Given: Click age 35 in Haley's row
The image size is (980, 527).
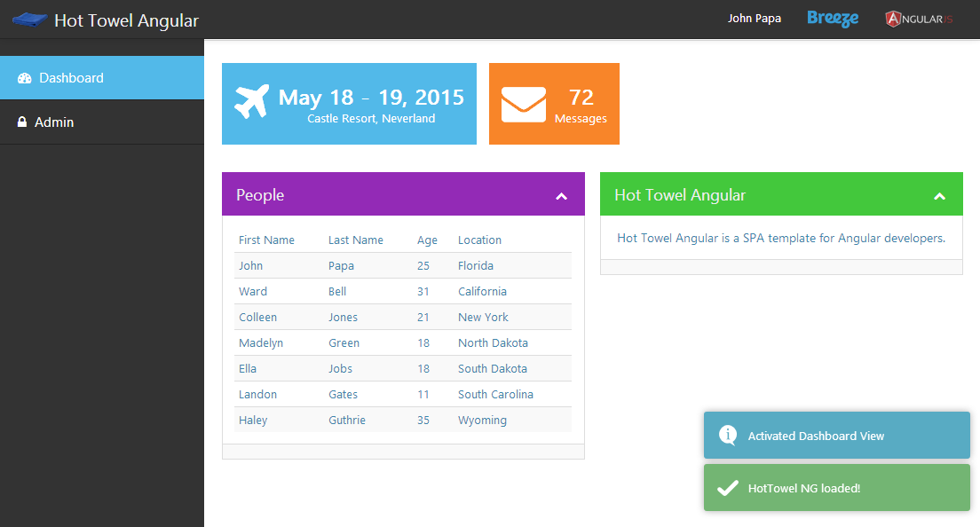Looking at the screenshot, I should click(x=423, y=420).
